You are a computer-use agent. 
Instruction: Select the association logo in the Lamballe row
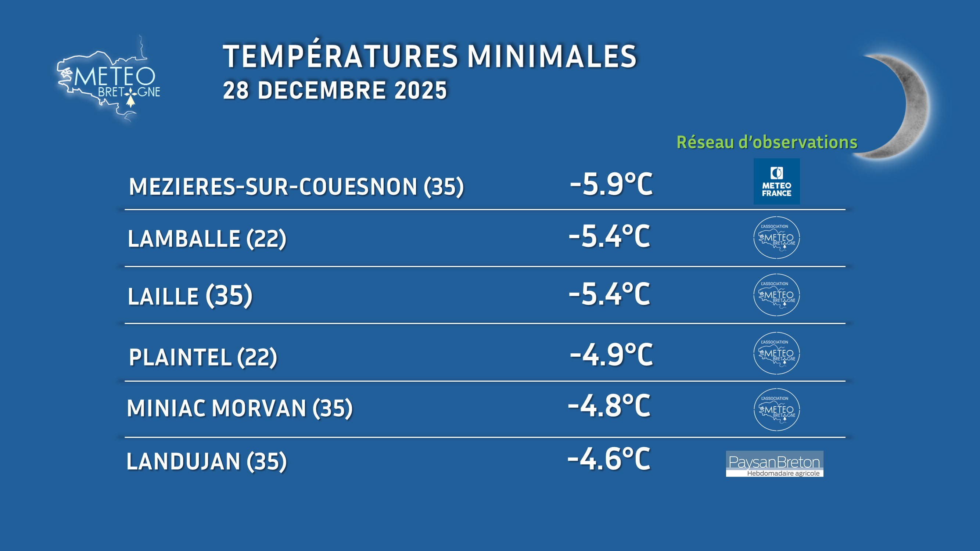click(776, 238)
